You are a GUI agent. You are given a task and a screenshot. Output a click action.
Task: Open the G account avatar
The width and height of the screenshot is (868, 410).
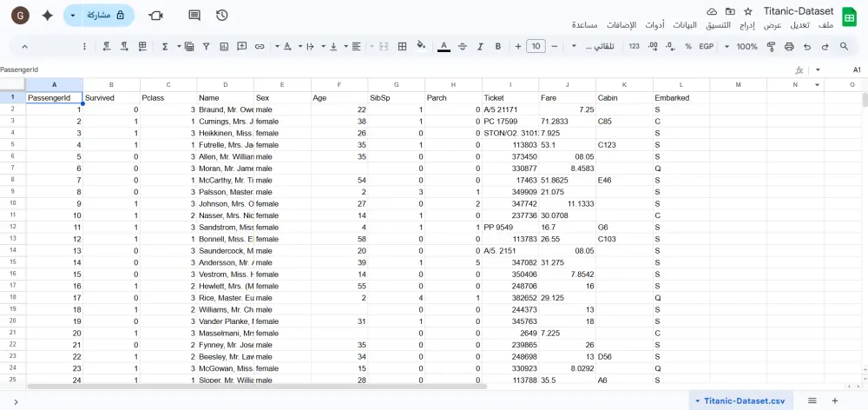[x=21, y=16]
